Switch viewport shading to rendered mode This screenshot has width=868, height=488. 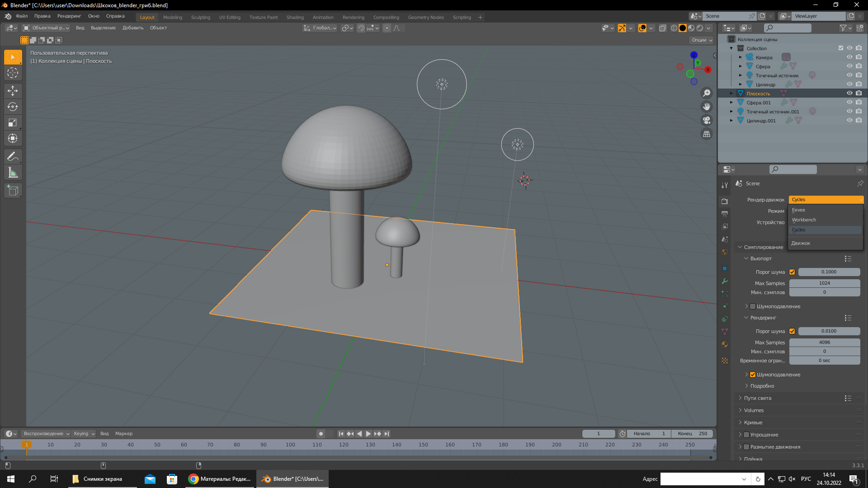point(700,28)
